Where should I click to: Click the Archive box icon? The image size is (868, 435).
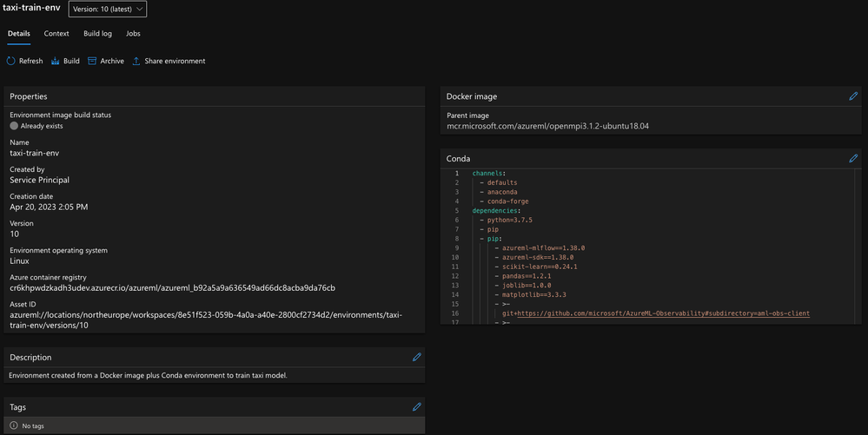(92, 61)
